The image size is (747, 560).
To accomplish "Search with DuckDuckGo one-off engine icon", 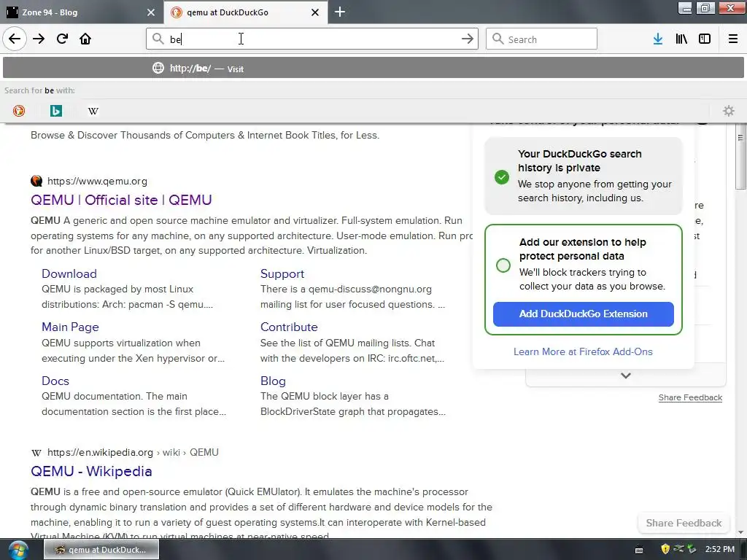I will point(18,111).
